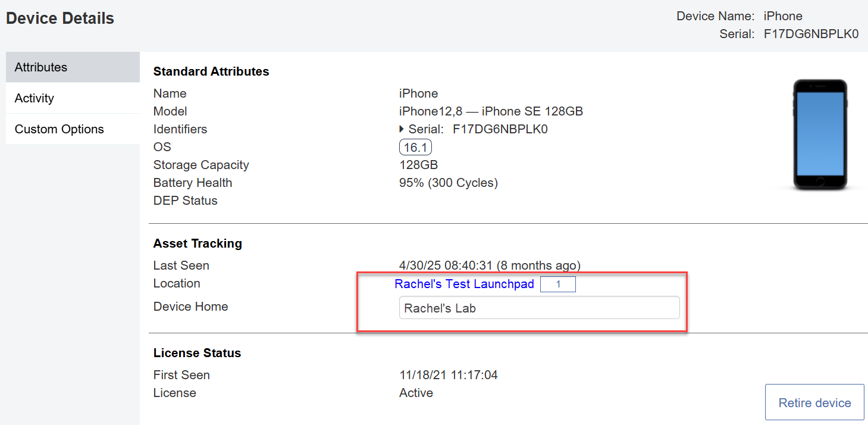This screenshot has height=425, width=868.
Task: Click the slot number 1 box
Action: point(558,285)
